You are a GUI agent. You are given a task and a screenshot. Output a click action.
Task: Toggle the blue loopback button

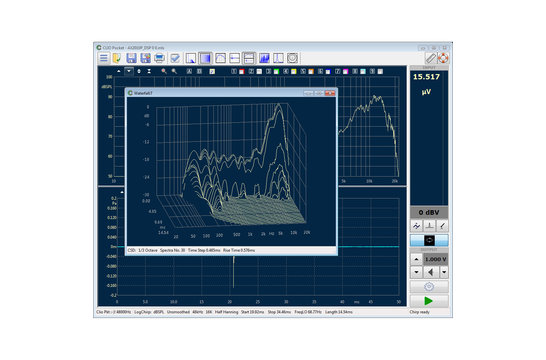(429, 240)
